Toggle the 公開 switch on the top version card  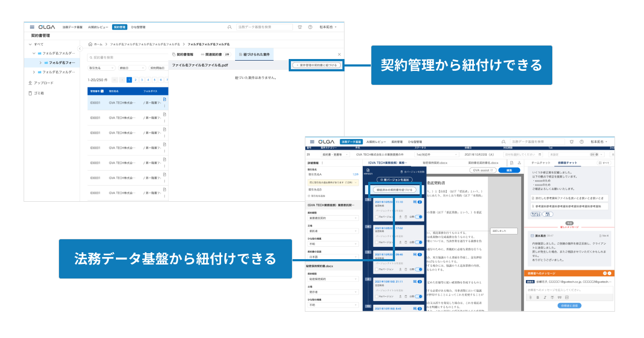[x=419, y=216]
